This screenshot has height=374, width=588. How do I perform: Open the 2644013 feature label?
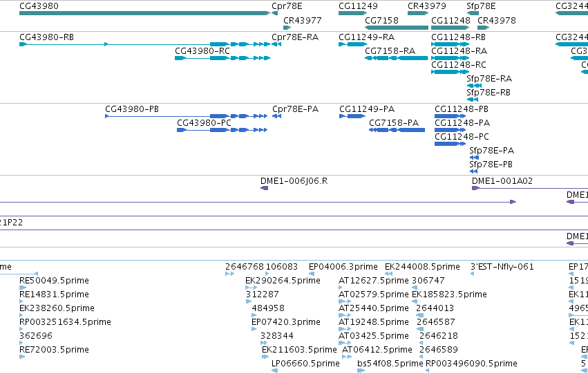coord(435,308)
